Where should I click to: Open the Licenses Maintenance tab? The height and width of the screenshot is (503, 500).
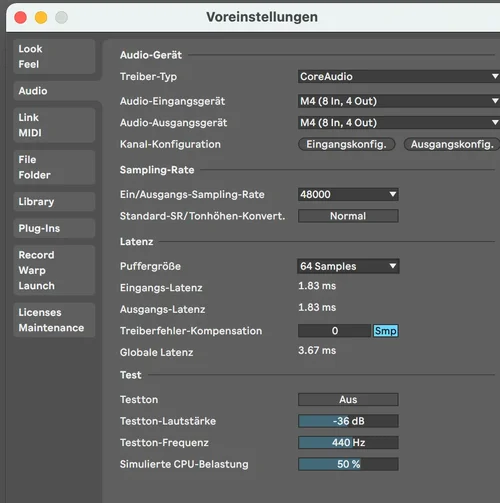tap(54, 320)
